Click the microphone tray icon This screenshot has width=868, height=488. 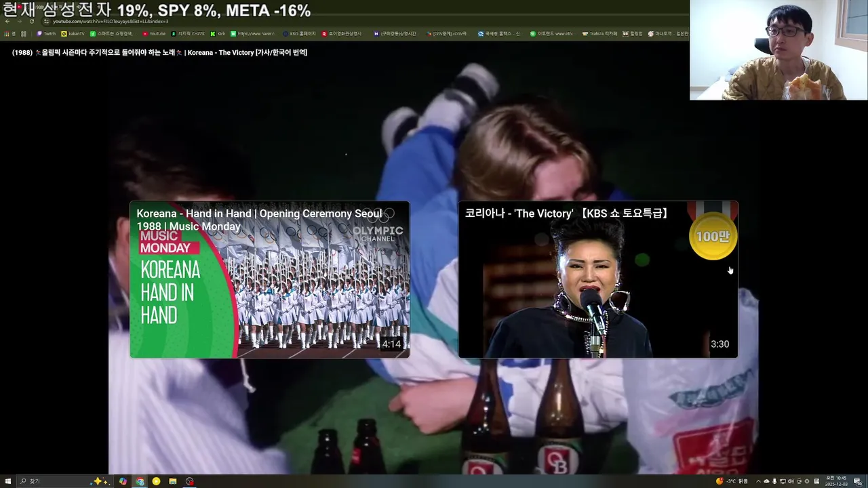(774, 481)
